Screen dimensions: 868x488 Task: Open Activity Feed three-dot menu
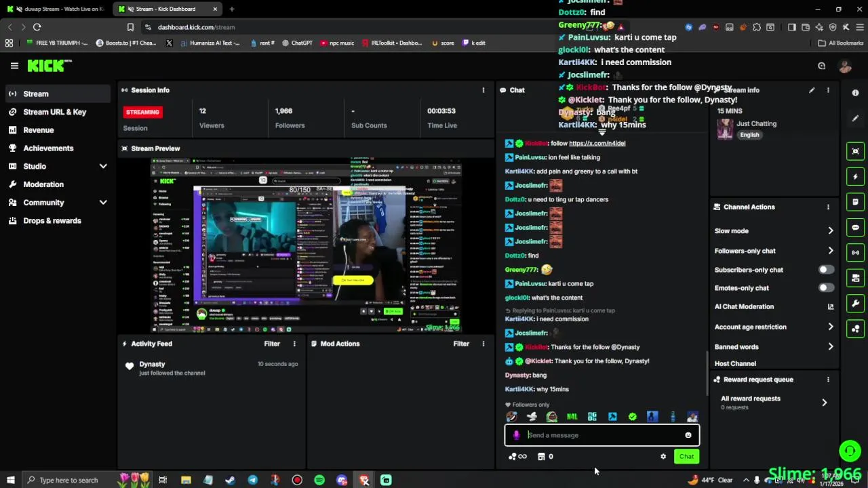tap(294, 344)
